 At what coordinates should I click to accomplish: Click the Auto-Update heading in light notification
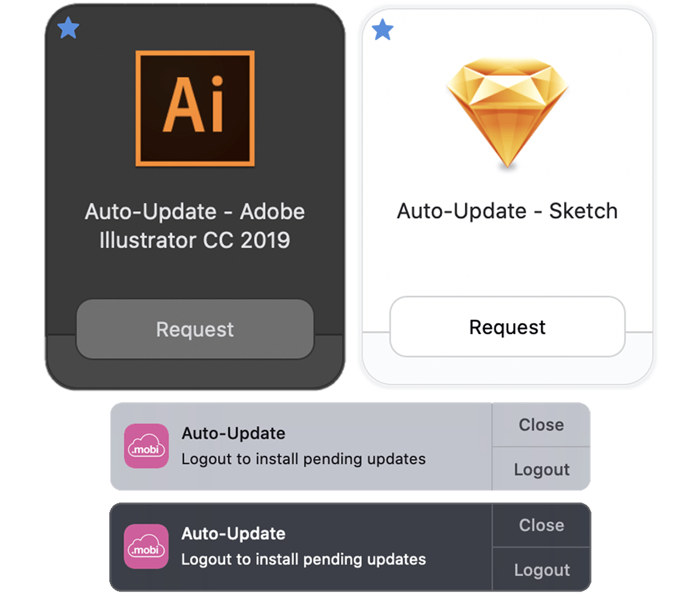tap(233, 433)
